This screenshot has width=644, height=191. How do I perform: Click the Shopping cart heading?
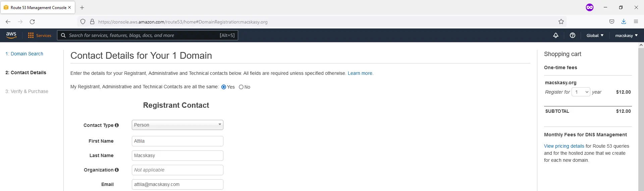562,54
